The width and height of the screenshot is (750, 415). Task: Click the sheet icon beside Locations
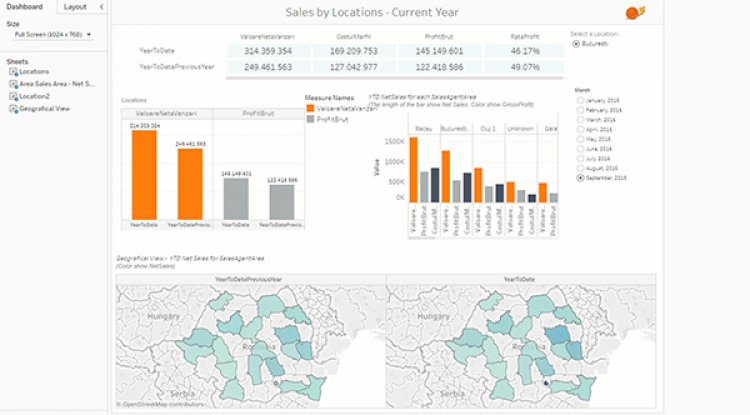[13, 72]
